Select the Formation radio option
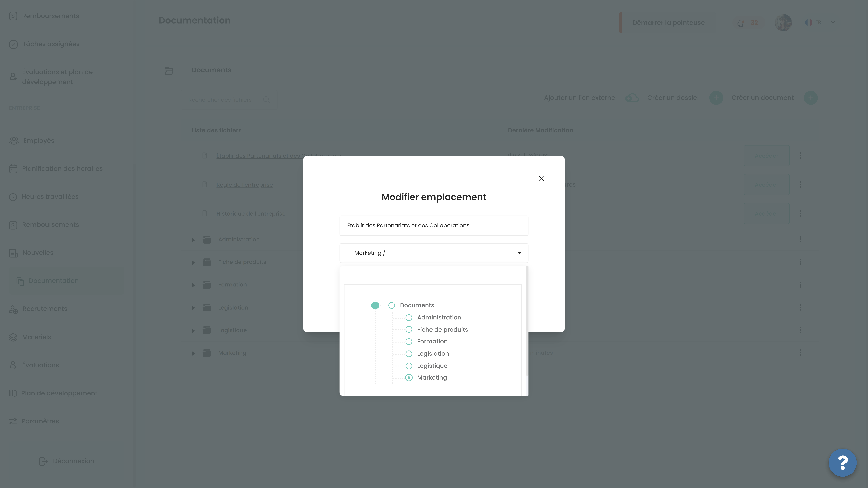 (x=409, y=341)
